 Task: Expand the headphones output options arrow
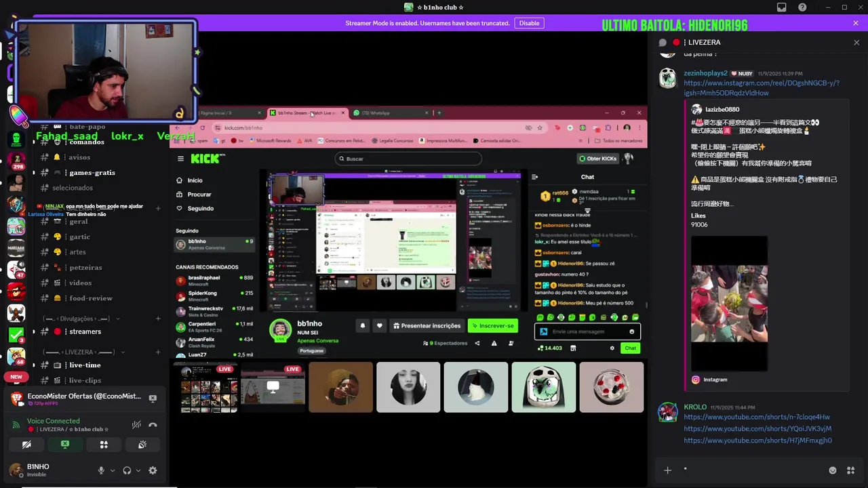pos(138,470)
